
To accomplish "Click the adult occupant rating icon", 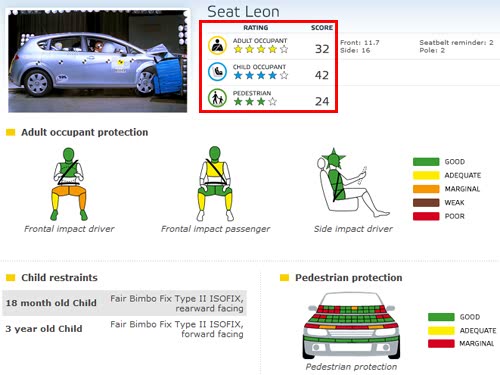I will point(217,45).
